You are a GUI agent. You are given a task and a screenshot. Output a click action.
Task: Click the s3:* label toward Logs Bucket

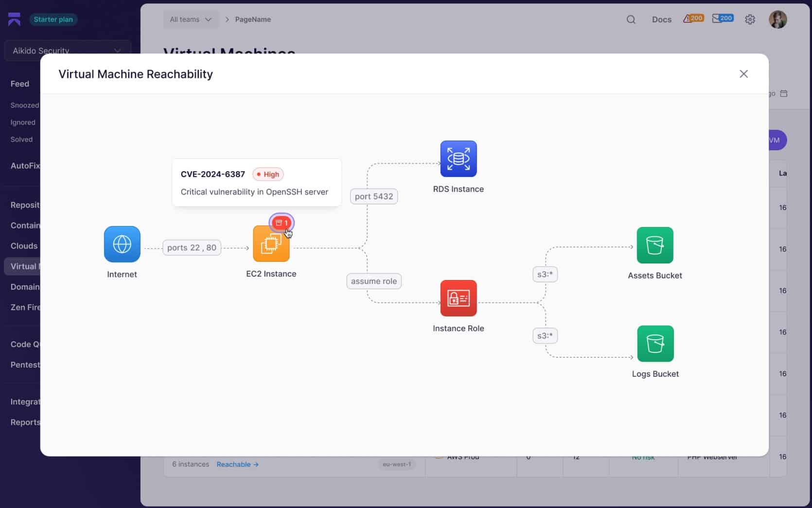click(x=545, y=335)
